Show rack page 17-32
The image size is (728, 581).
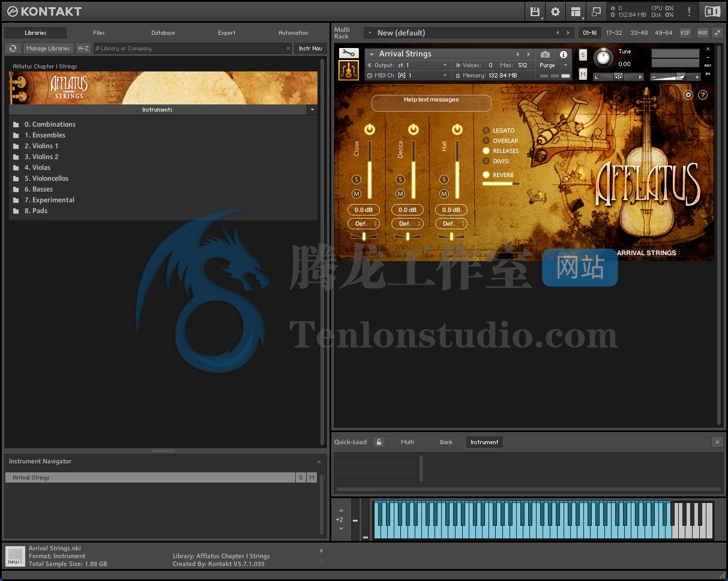coord(614,32)
